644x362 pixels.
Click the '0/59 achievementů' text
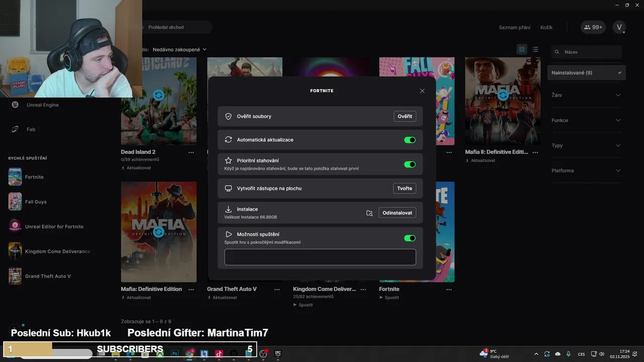(140, 159)
